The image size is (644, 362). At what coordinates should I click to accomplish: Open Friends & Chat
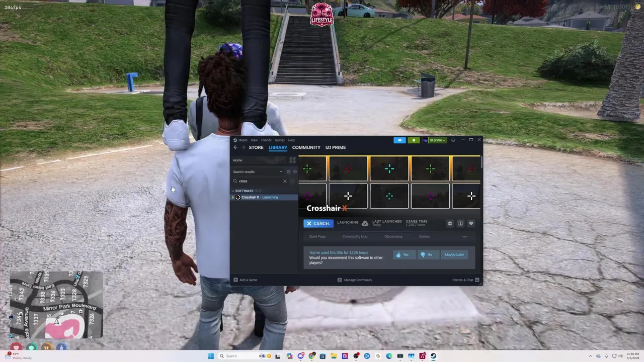[465, 280]
